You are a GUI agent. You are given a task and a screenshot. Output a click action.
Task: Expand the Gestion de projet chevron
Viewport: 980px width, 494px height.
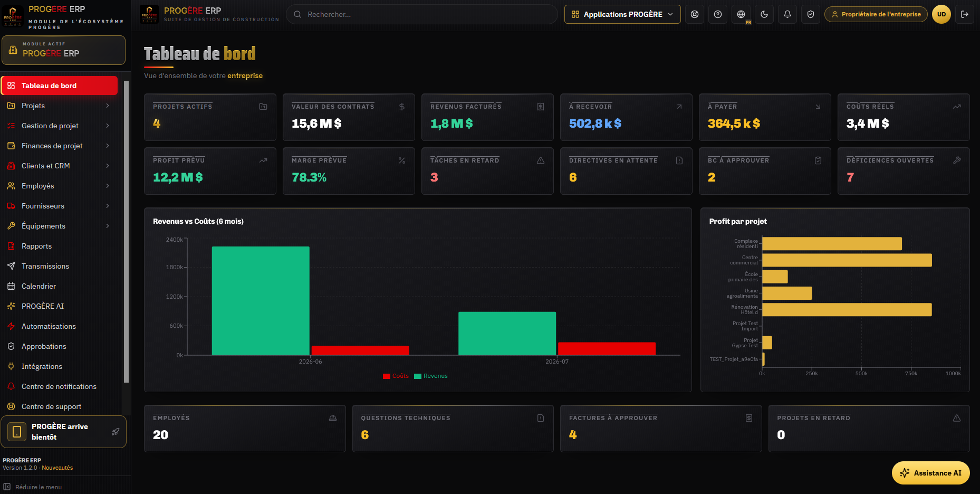click(x=108, y=126)
